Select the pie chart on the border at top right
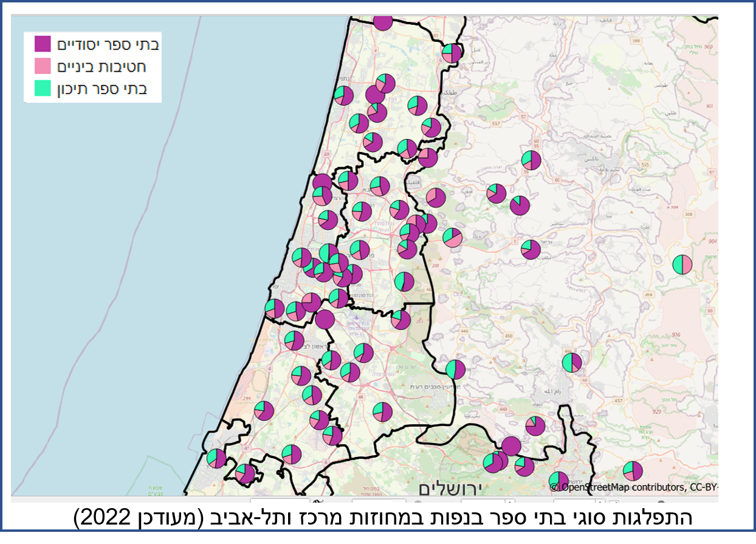This screenshot has height=544, width=756. (x=452, y=53)
